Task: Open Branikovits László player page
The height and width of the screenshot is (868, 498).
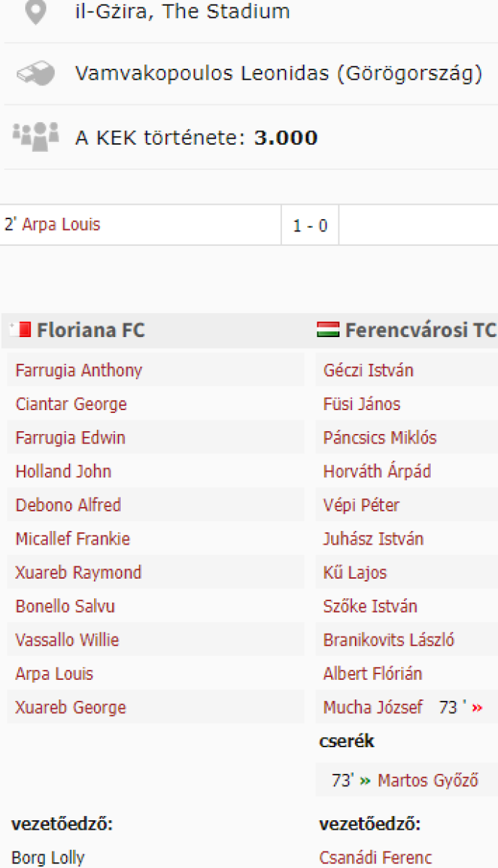Action: click(x=389, y=640)
